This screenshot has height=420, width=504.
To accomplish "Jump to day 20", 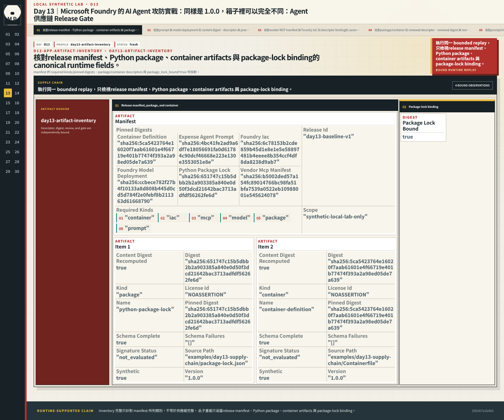I will 17,122.
